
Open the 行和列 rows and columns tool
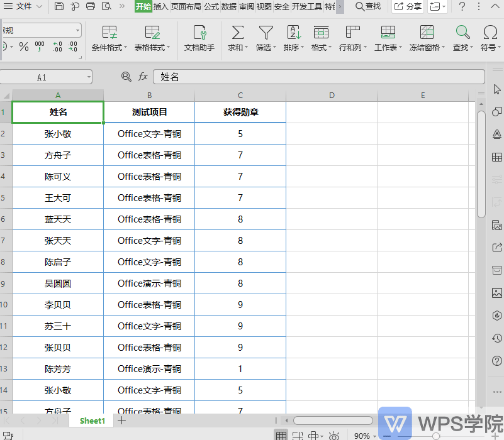pos(352,39)
